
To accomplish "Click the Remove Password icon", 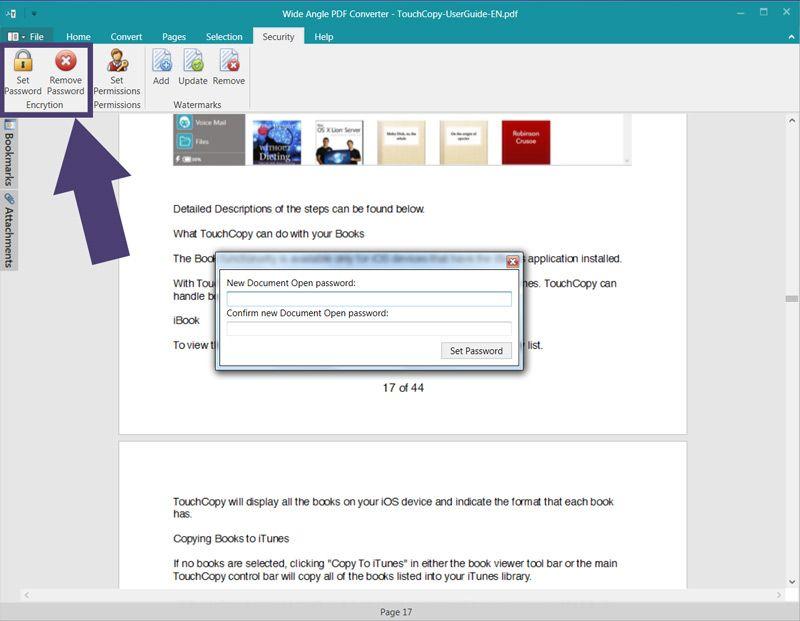I will (66, 63).
